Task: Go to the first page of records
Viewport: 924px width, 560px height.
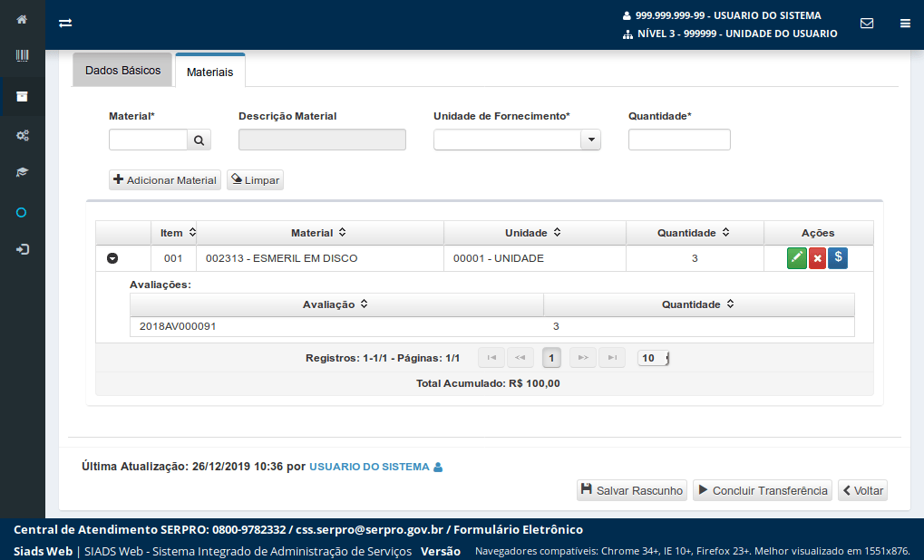Action: (x=491, y=357)
